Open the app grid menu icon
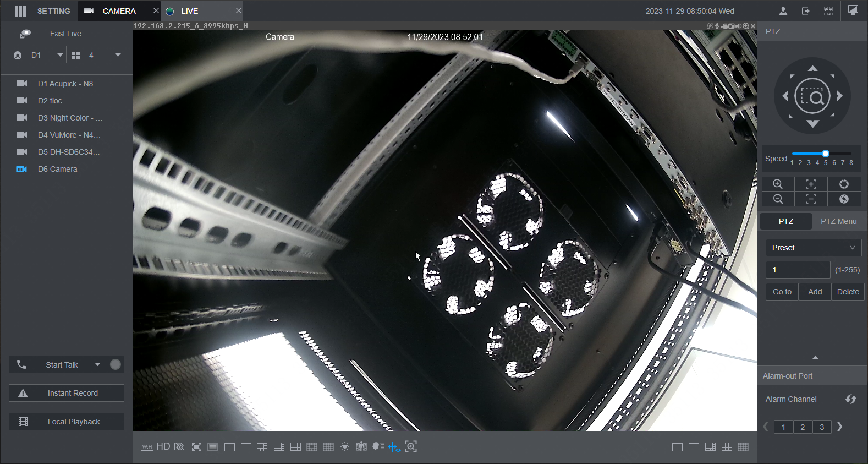 click(20, 11)
